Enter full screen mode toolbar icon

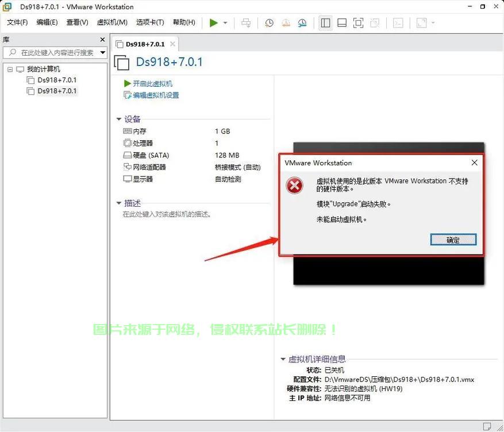(x=358, y=23)
